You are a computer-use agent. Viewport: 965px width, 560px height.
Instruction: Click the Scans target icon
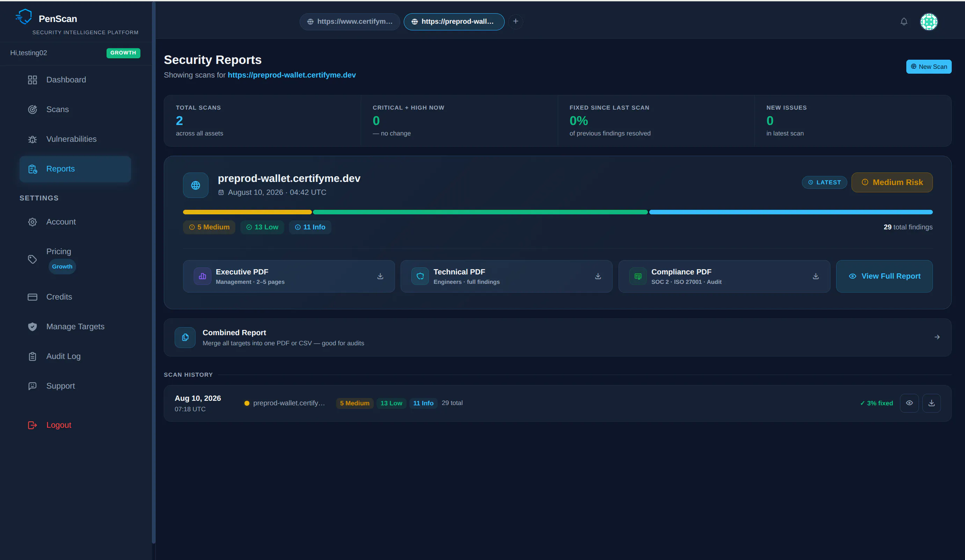32,110
